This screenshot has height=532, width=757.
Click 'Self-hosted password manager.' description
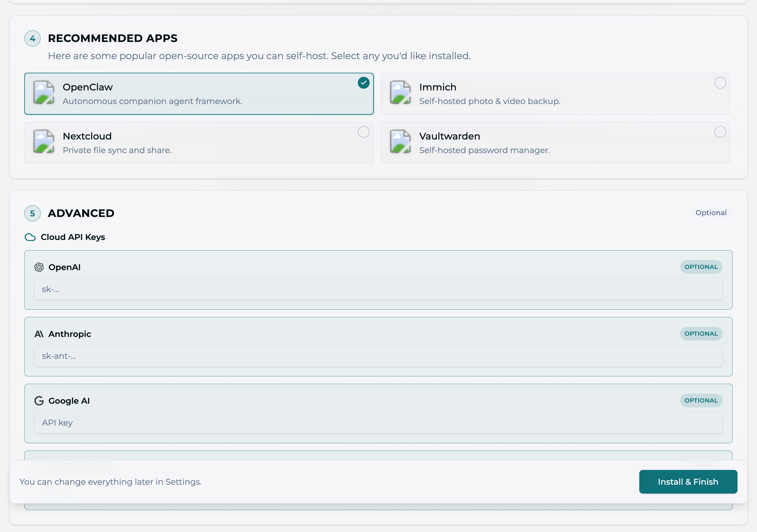484,150
